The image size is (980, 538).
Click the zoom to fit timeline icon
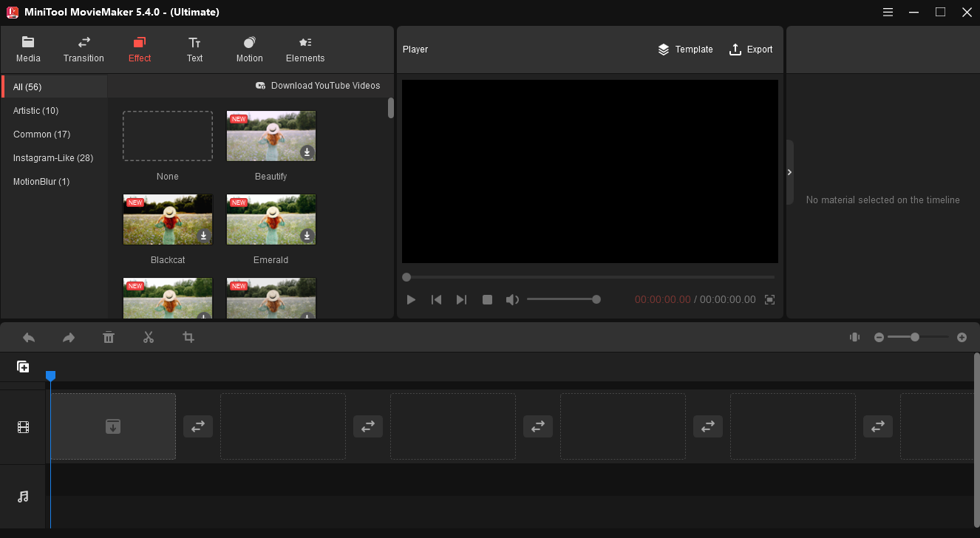[x=854, y=337]
